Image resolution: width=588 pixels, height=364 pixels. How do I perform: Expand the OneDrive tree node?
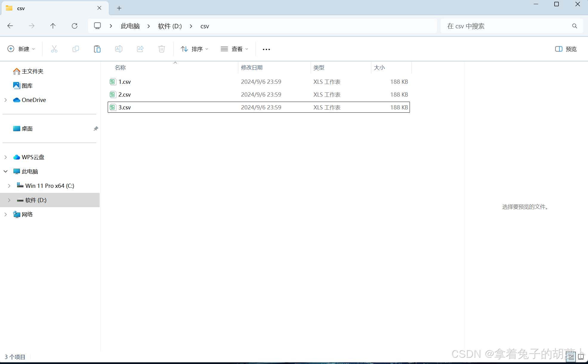pyautogui.click(x=6, y=100)
